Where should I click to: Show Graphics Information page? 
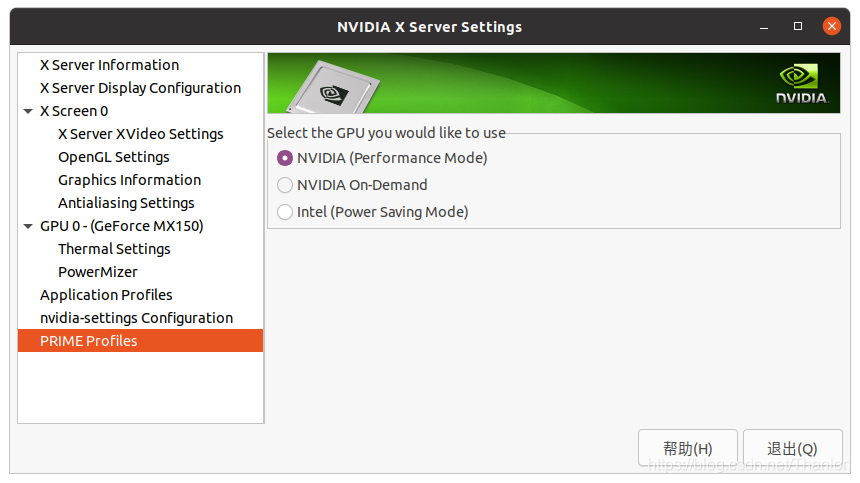click(x=129, y=180)
